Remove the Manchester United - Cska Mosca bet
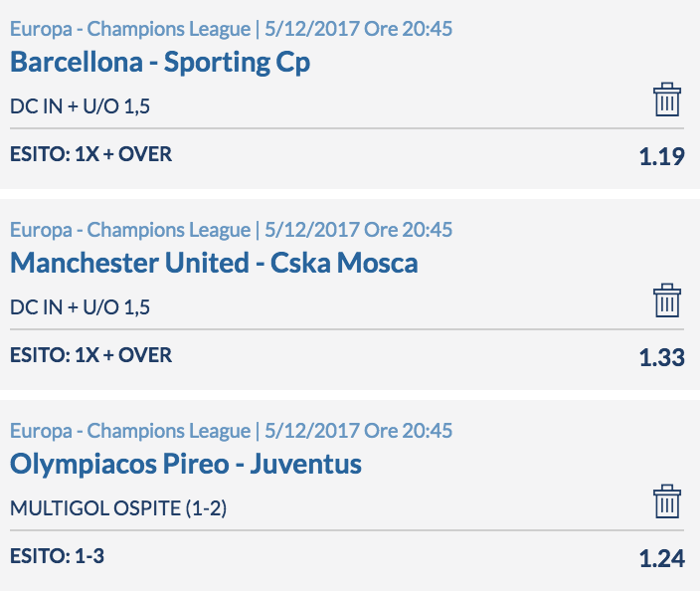The image size is (700, 593). point(667,300)
